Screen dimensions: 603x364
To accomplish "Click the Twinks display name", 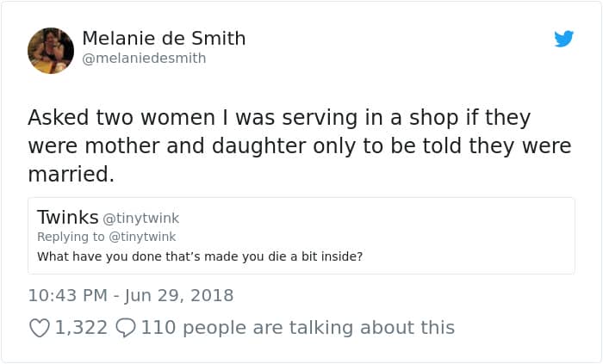I will point(67,218).
